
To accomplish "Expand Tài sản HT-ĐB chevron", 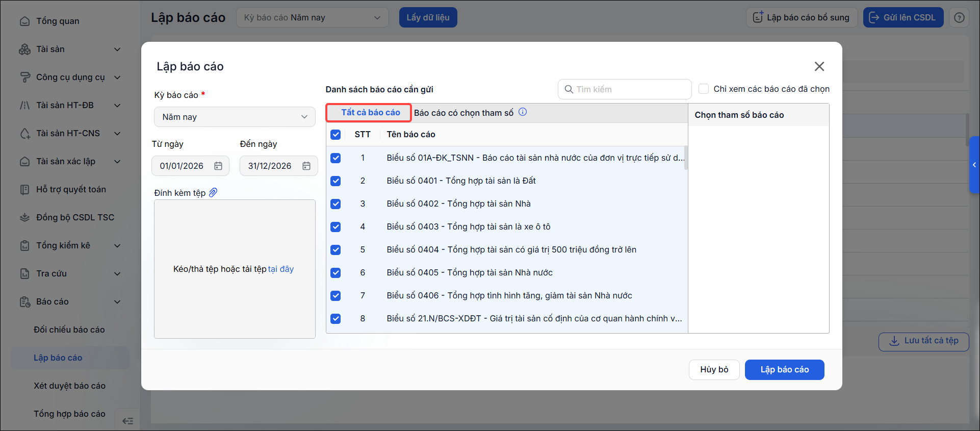I will tap(117, 106).
